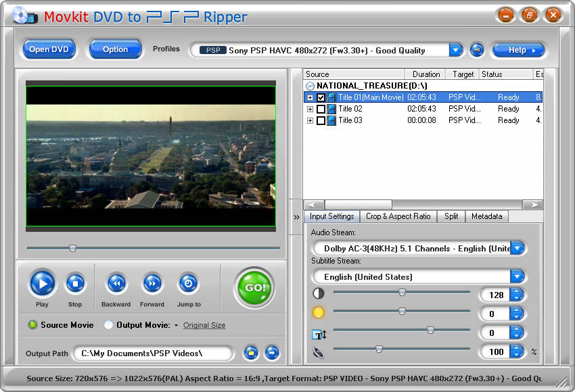Image resolution: width=575 pixels, height=392 pixels.
Task: Switch to the Crop & Aspect Ratio tab
Action: pyautogui.click(x=398, y=216)
